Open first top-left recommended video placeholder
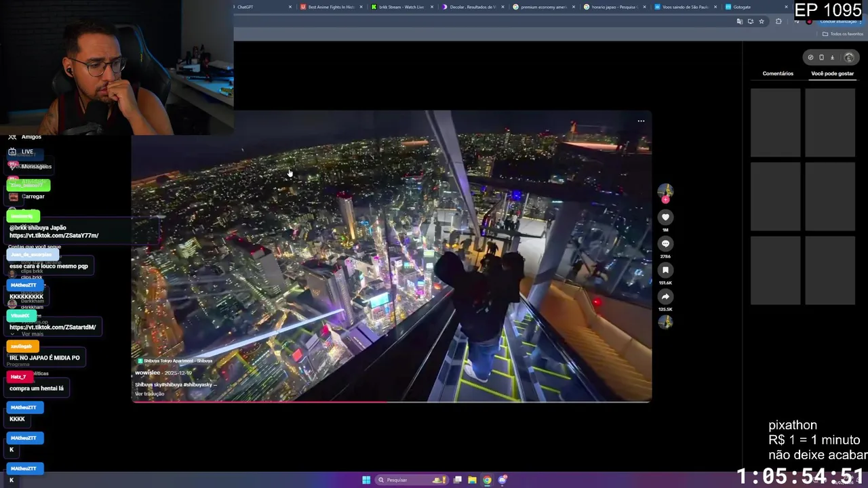Viewport: 868px width, 488px height. tap(775, 123)
